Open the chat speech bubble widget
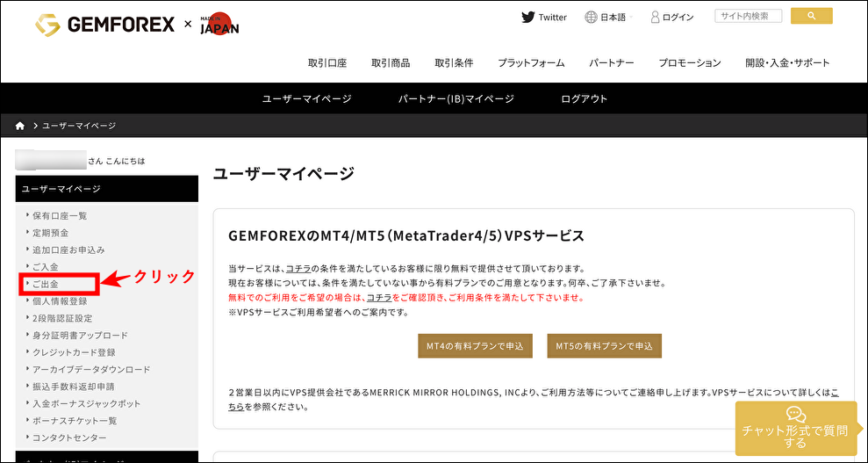Viewport: 868px width, 463px height. tap(795, 414)
